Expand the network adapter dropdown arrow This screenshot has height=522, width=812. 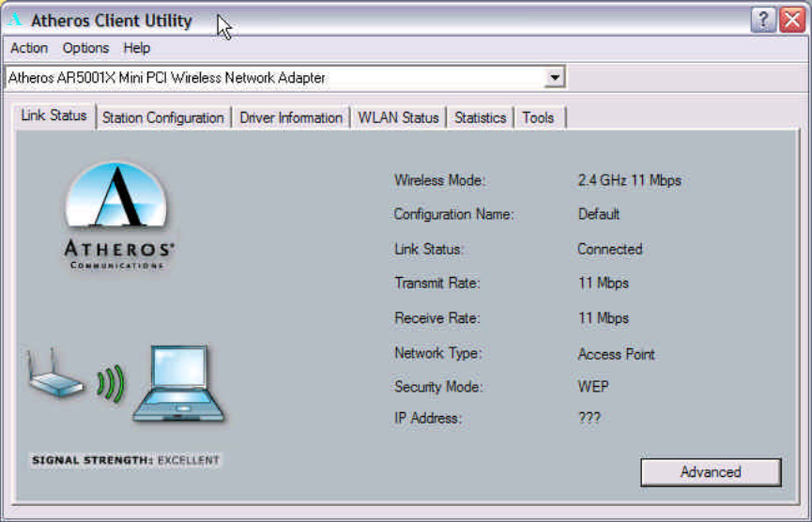click(555, 78)
